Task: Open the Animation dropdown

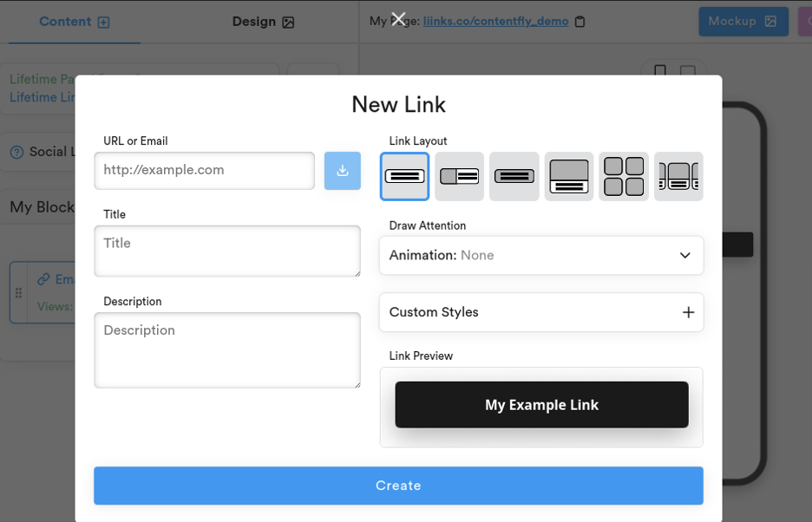Action: coord(541,256)
